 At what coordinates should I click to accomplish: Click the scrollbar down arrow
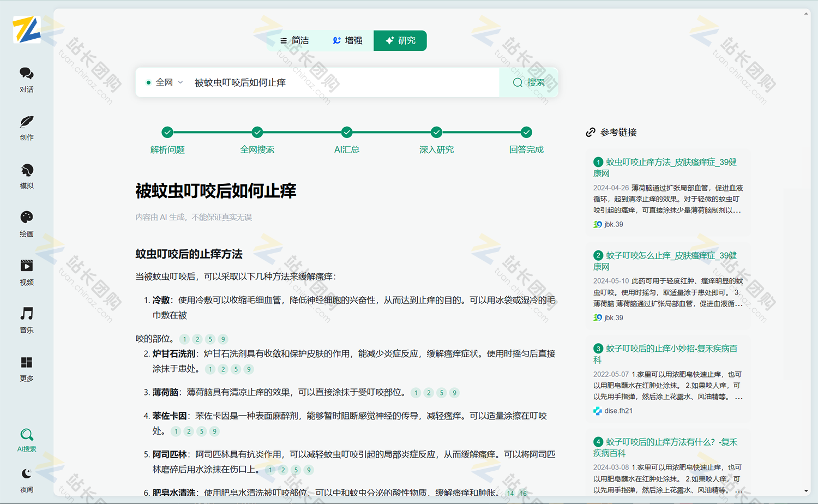(806, 491)
